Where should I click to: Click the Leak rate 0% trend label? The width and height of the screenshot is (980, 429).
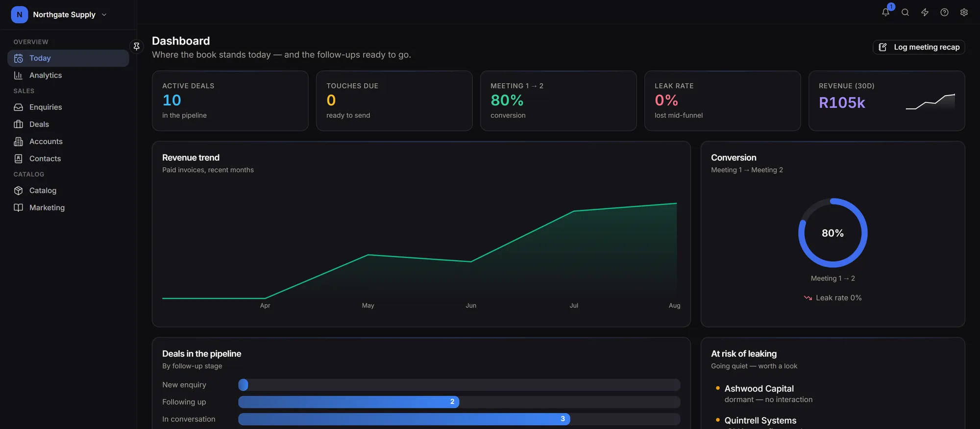pyautogui.click(x=833, y=298)
